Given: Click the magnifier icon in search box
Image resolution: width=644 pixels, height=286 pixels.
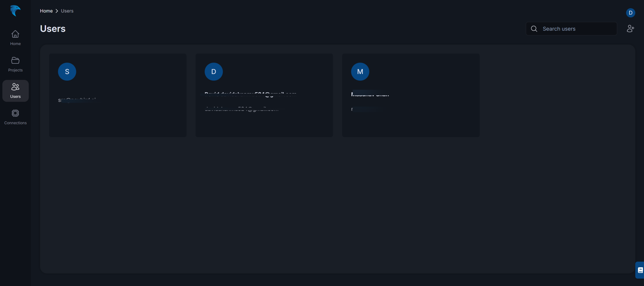Looking at the screenshot, I should [x=534, y=29].
